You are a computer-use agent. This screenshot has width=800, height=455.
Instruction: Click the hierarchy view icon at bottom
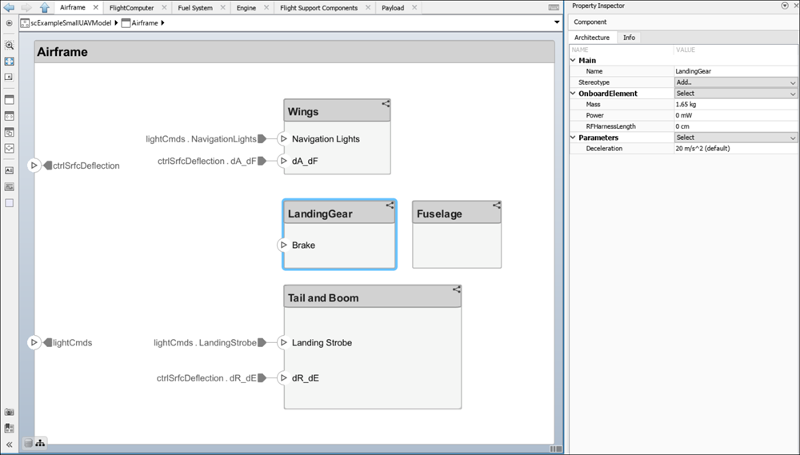pos(41,442)
